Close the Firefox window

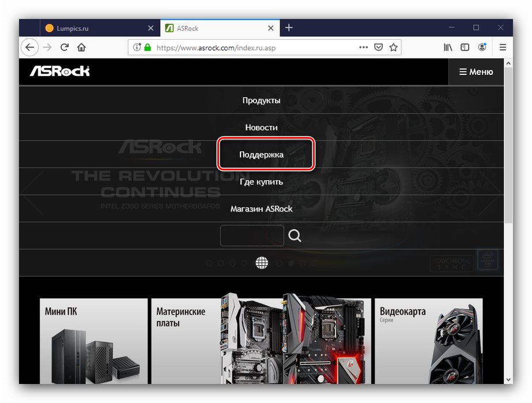500,28
